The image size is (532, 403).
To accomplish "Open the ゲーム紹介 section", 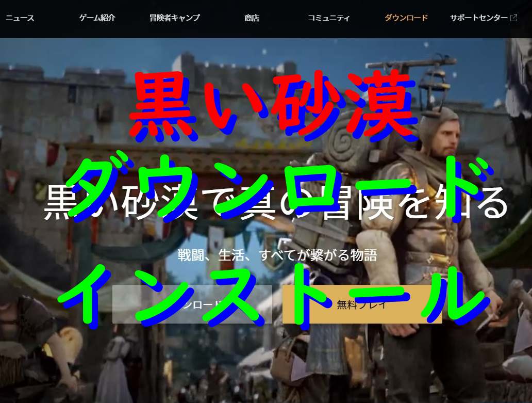I will click(x=98, y=17).
